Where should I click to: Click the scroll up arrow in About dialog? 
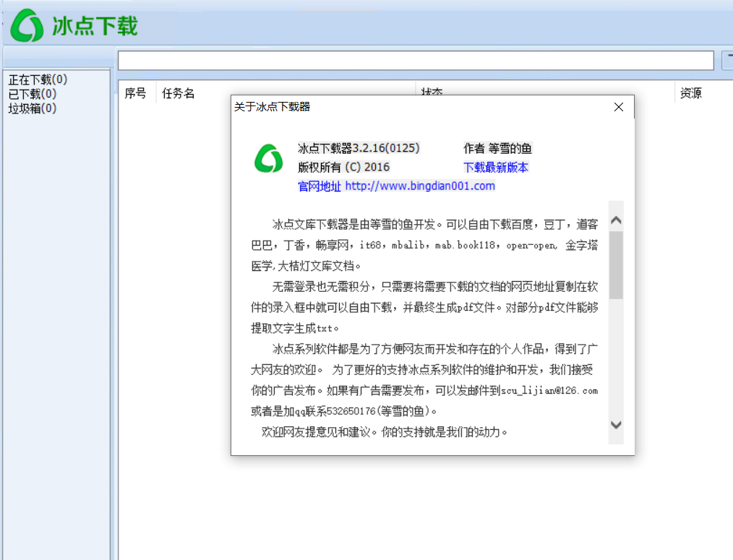point(616,220)
